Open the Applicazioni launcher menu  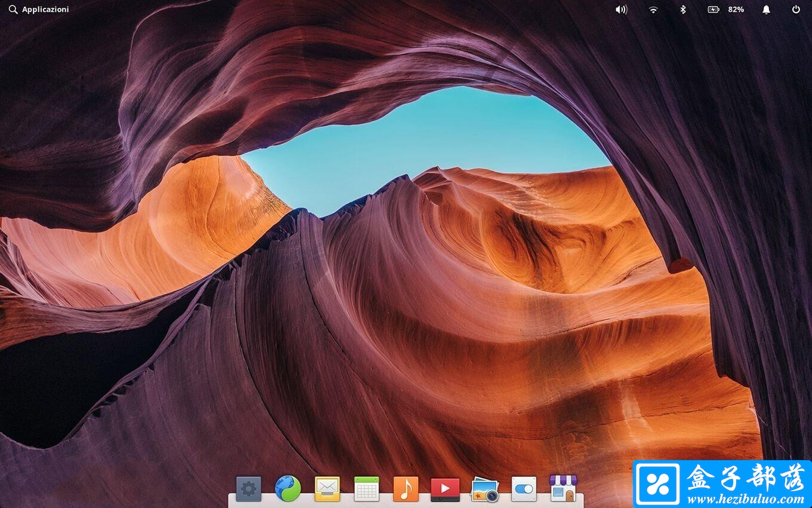tap(39, 10)
